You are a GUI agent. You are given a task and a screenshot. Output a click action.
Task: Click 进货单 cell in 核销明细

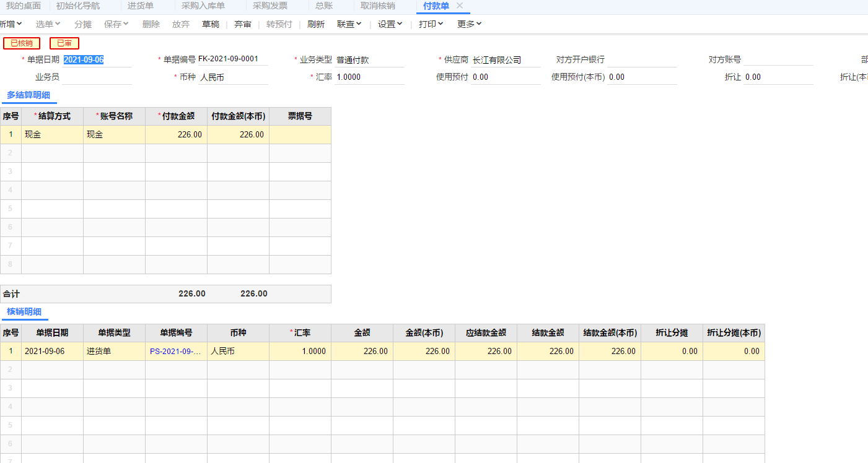tap(114, 352)
